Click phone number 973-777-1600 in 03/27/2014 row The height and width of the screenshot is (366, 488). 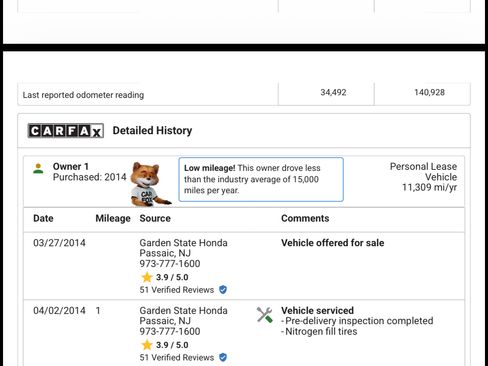click(170, 264)
